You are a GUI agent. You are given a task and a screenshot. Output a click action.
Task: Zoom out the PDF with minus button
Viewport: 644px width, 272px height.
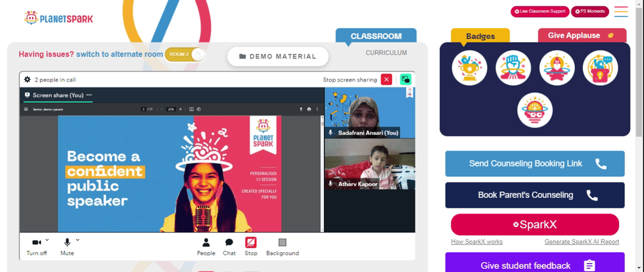(x=162, y=109)
